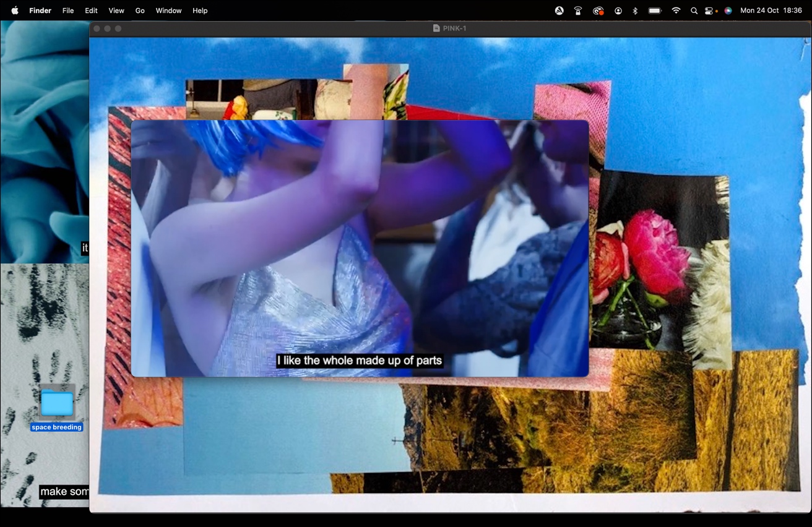Open the Help menu
The height and width of the screenshot is (527, 812).
[x=200, y=11]
